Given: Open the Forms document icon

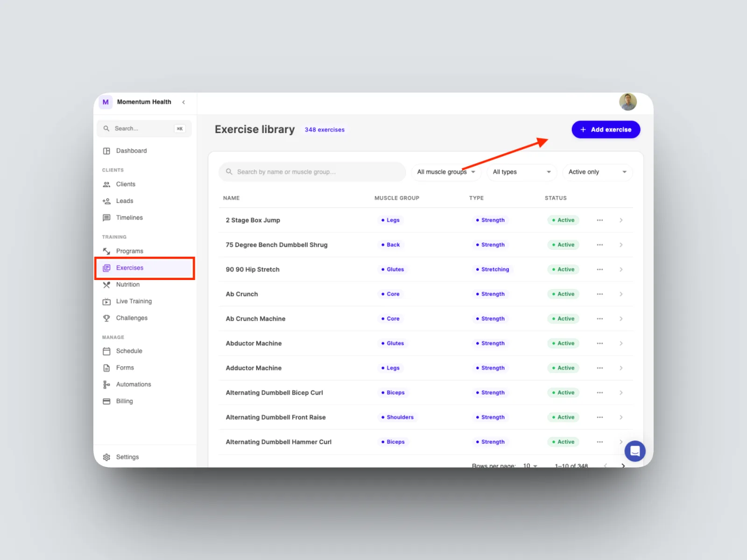Looking at the screenshot, I should tap(106, 368).
